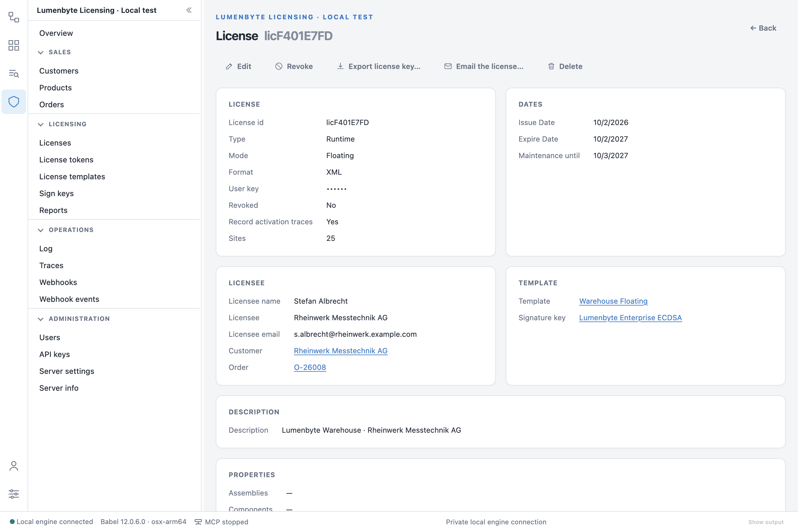The width and height of the screenshot is (798, 532).
Task: Open the dashboard grid icon in left rail
Action: pyautogui.click(x=13, y=45)
